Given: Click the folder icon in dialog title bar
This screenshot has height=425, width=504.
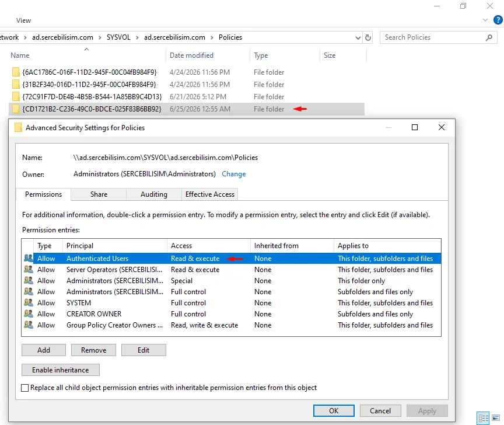Looking at the screenshot, I should point(18,128).
